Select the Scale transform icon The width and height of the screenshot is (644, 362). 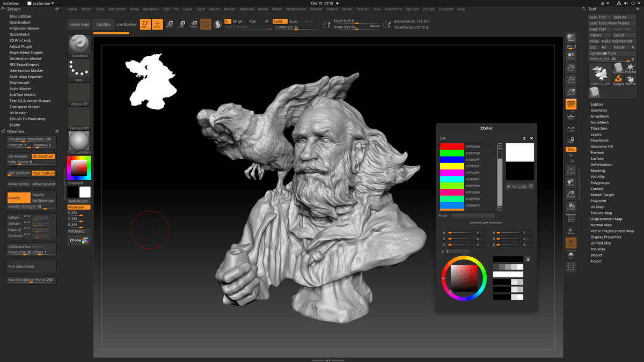[x=181, y=24]
